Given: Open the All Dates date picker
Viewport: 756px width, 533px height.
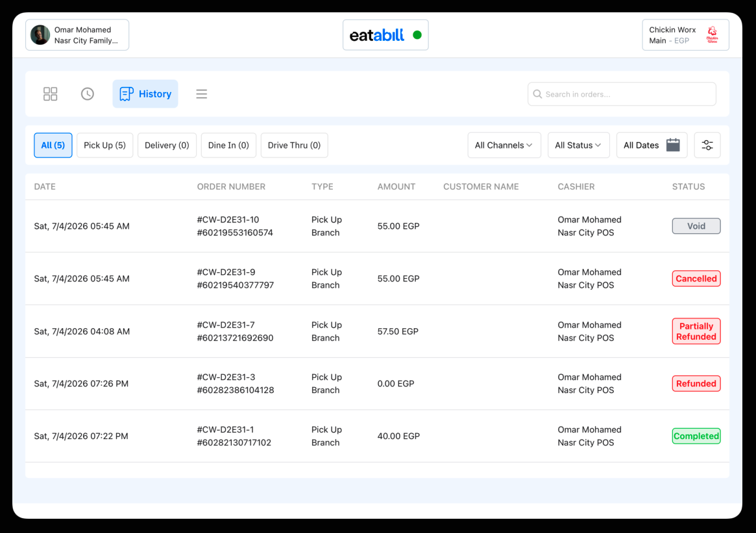Looking at the screenshot, I should (x=652, y=145).
